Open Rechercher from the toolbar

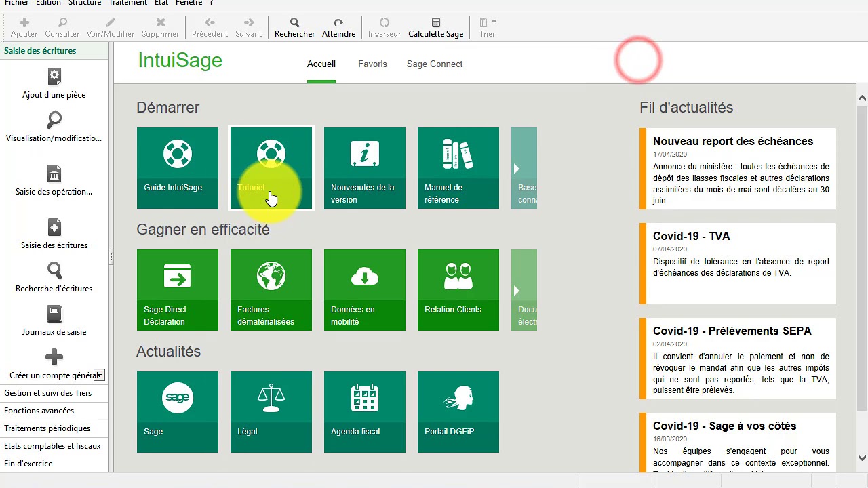tap(294, 27)
